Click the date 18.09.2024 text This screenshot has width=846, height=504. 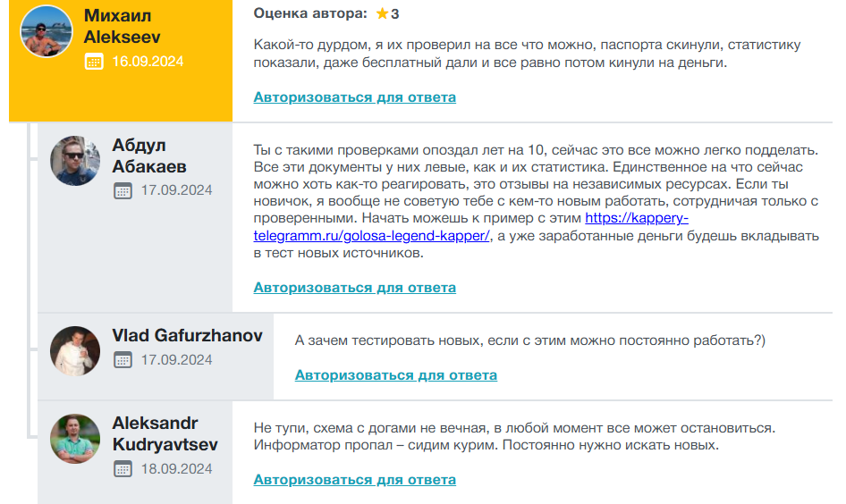(176, 469)
